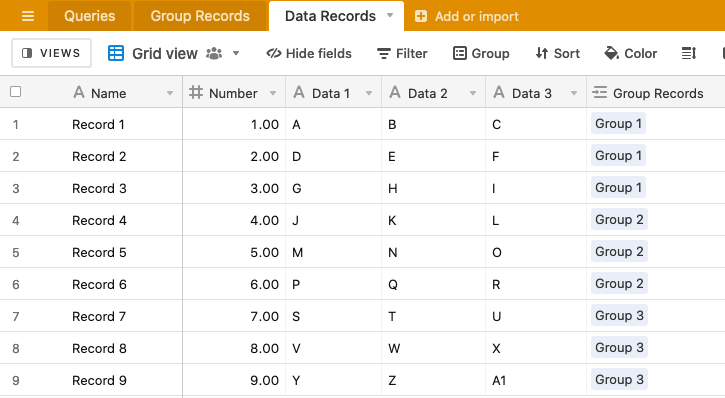Click Group 3 link in Record 9 row

click(619, 379)
